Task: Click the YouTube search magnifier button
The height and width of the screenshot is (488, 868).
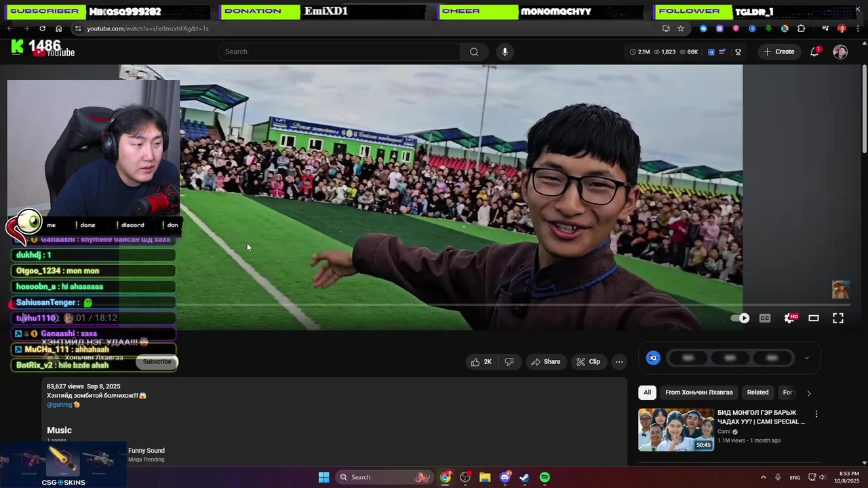Action: pos(474,52)
